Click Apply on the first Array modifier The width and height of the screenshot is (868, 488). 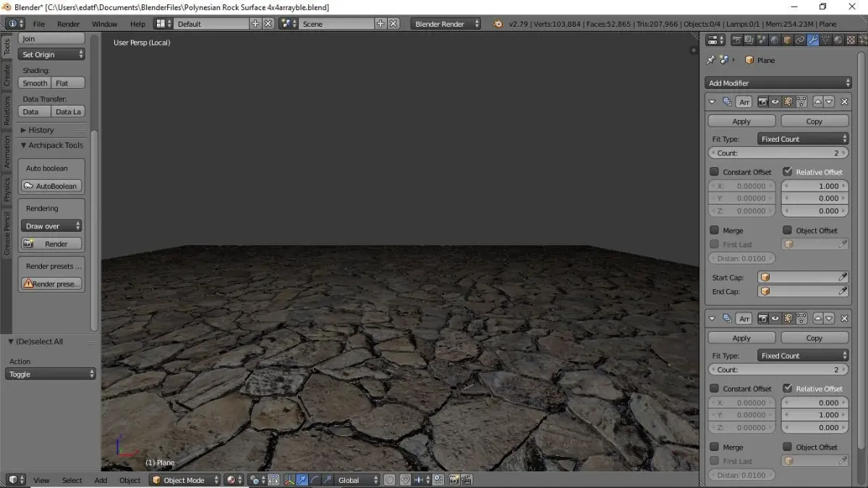(x=741, y=121)
